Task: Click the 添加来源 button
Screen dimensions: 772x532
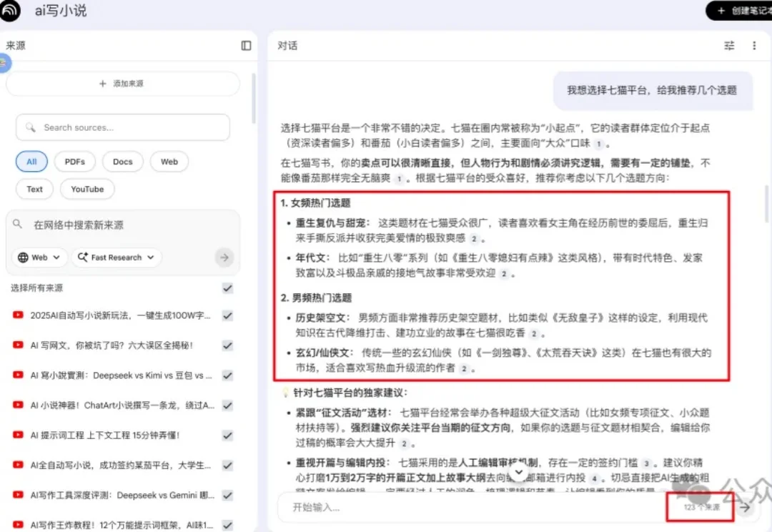Action: [122, 83]
